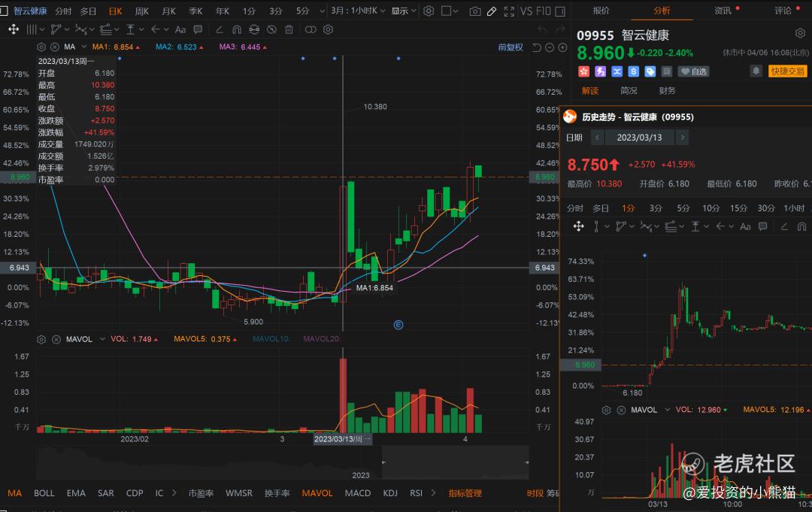Switch to 周K weekly chart
This screenshot has height=512, width=812.
click(141, 11)
